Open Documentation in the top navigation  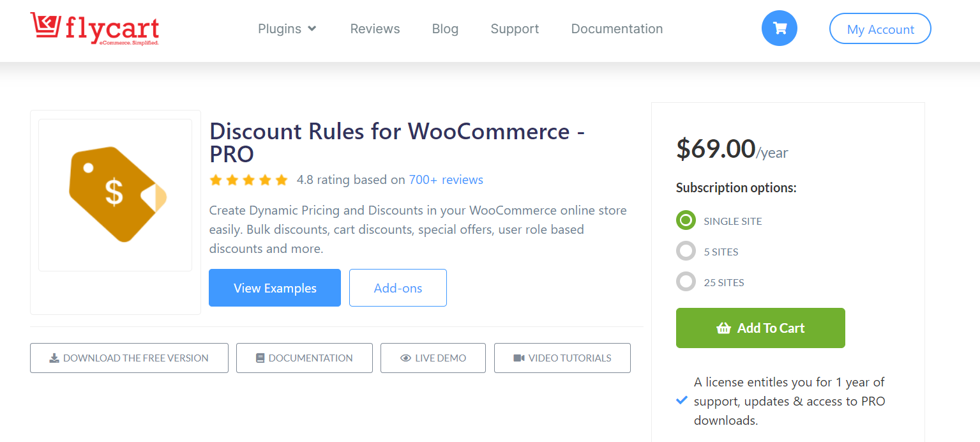(x=617, y=29)
